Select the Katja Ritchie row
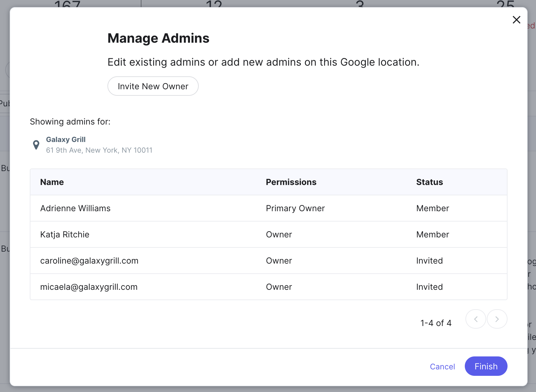536x392 pixels. [65, 234]
